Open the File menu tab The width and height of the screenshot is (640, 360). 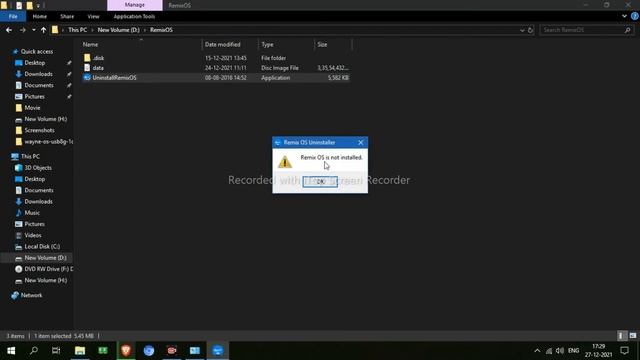(13, 16)
